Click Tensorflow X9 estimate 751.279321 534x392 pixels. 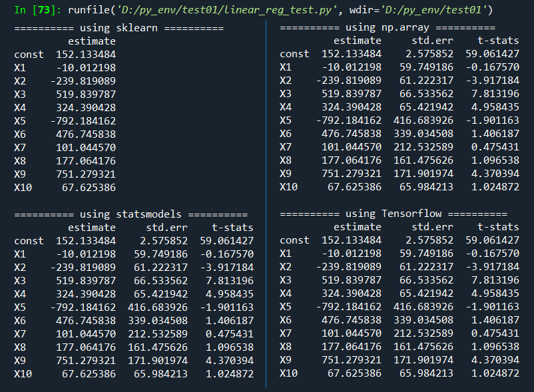pyautogui.click(x=352, y=360)
